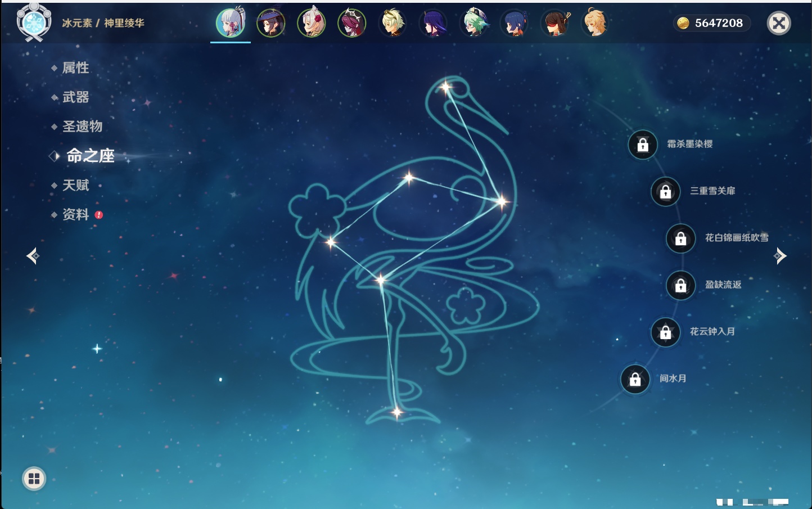
Task: Open the locked constellation 霜杀墨染樱
Action: click(643, 145)
